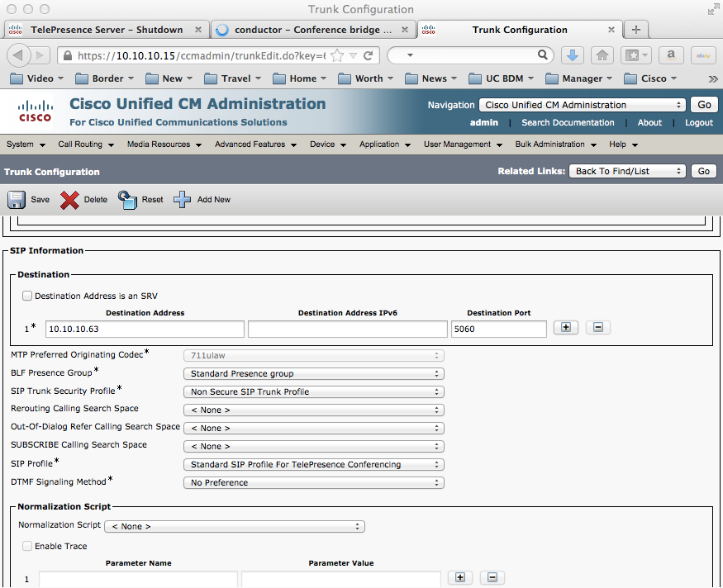Click Go next to Related Links

(704, 172)
